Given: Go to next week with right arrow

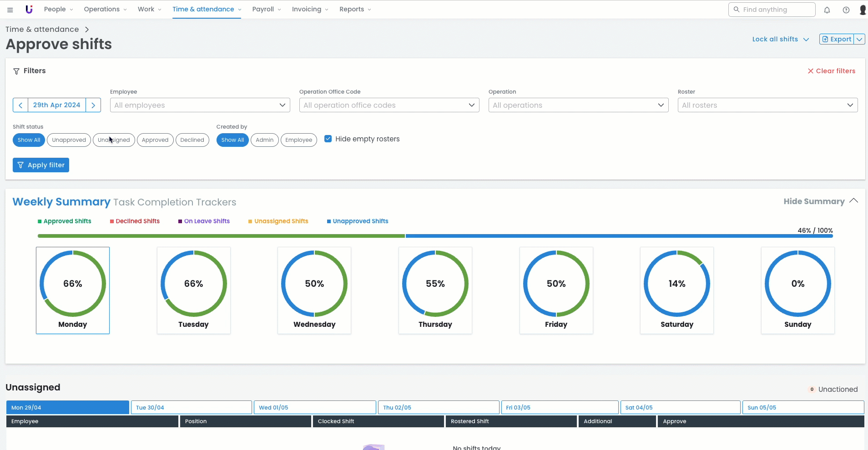Looking at the screenshot, I should 93,105.
